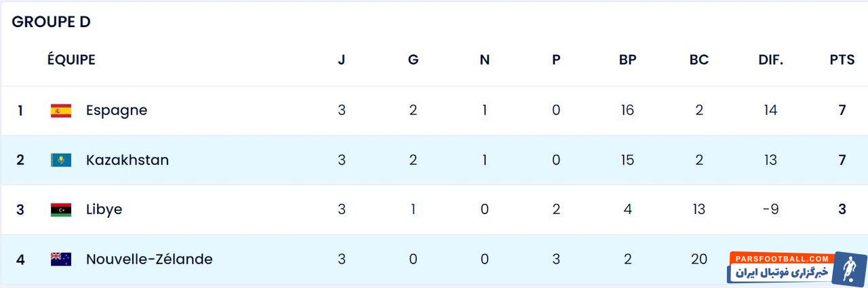The image size is (868, 288).
Task: Click the New Zealand flag icon
Action: tap(61, 259)
